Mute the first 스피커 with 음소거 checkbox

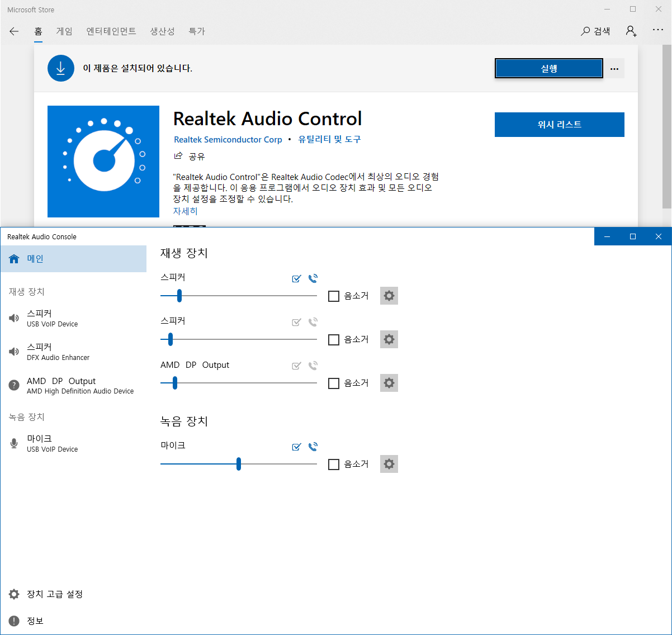tap(334, 296)
